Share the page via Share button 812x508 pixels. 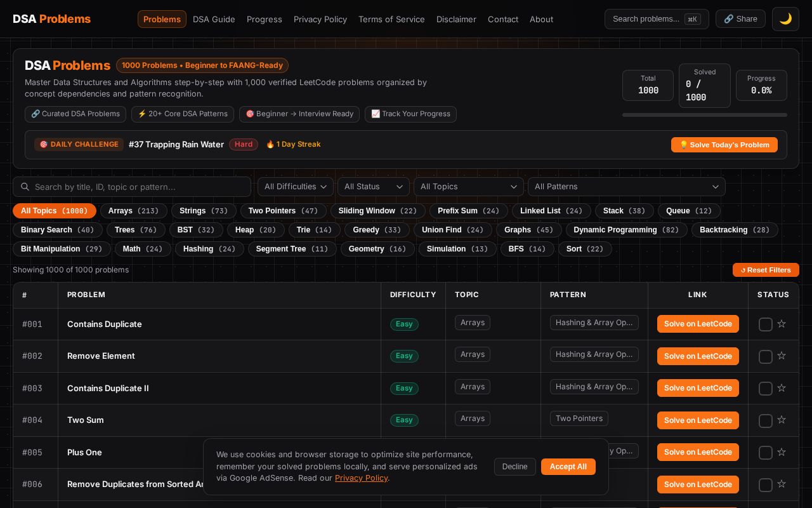pyautogui.click(x=740, y=19)
